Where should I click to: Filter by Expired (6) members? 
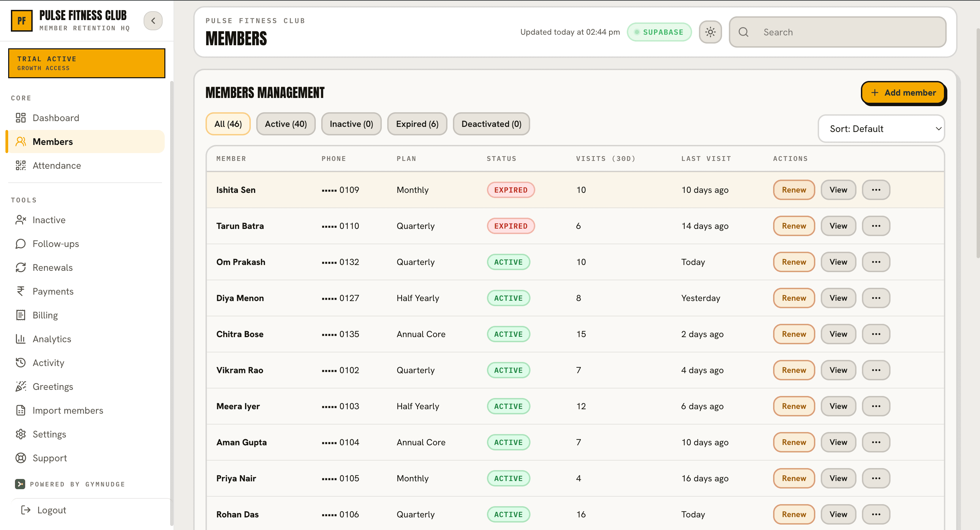coord(417,124)
